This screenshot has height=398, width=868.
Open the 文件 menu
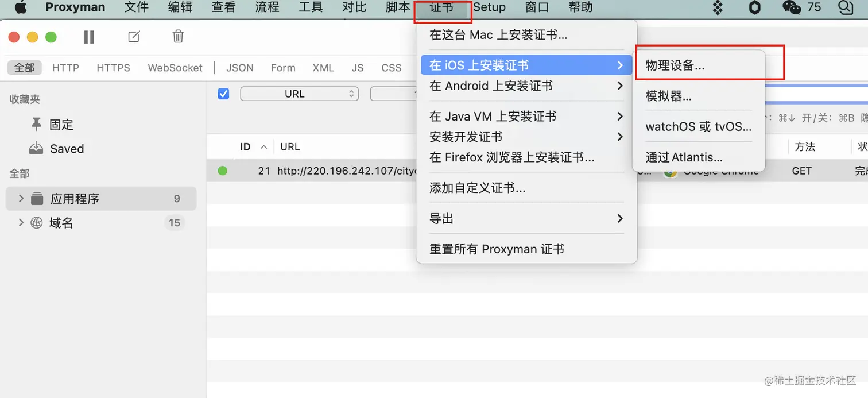point(137,7)
